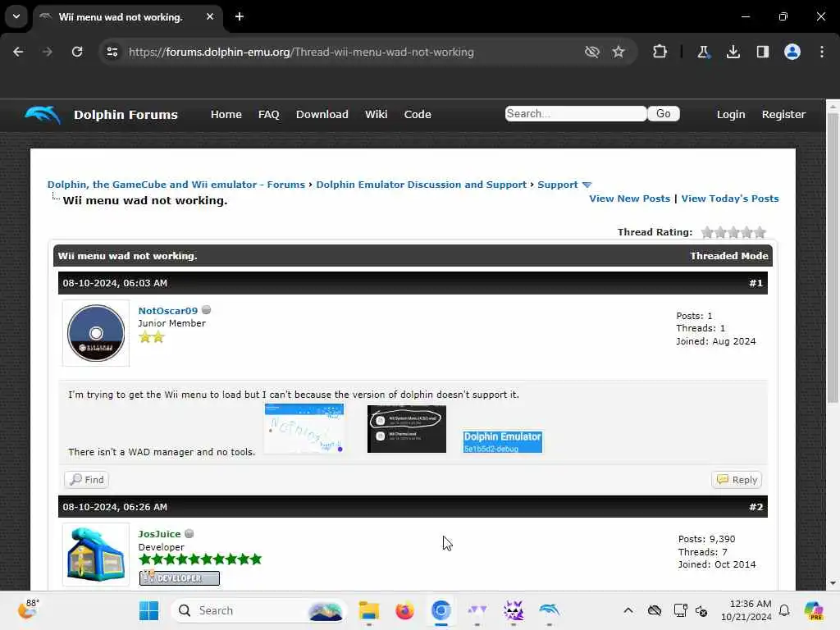Screen dimensions: 840x630
Task: Click the taskbar Search box
Action: click(259, 610)
